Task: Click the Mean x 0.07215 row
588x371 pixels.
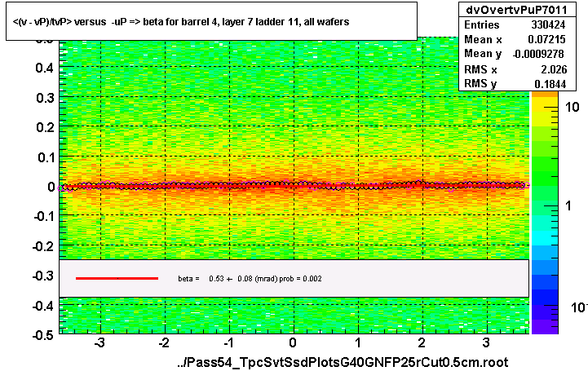Action: point(517,39)
